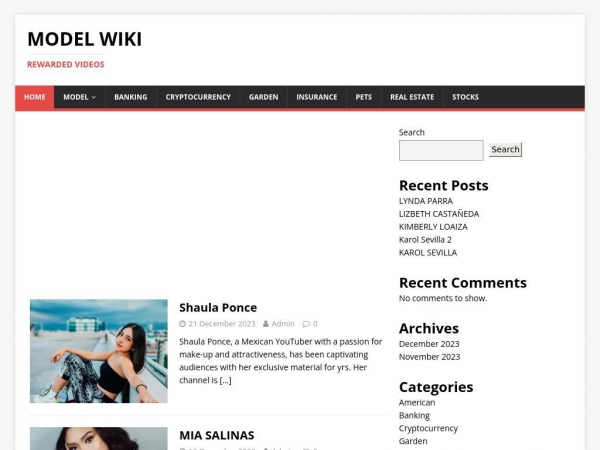Expand the MODEL dropdown menu

(x=80, y=97)
